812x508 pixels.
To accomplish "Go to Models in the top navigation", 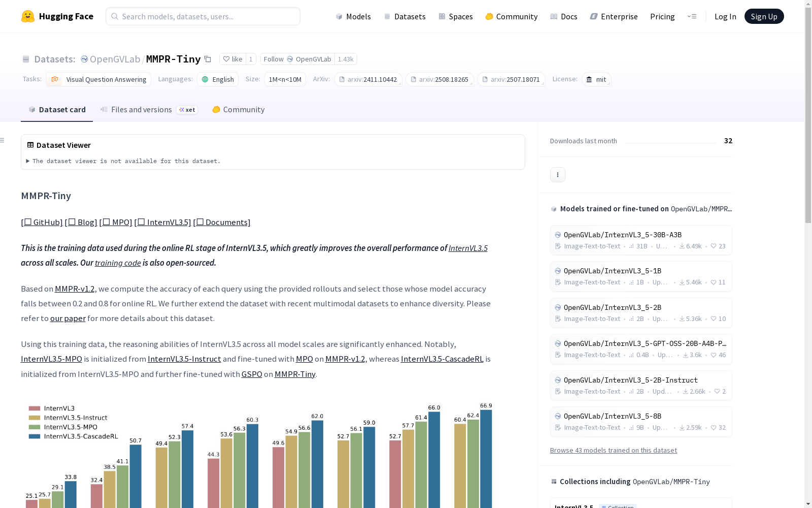I will (x=353, y=16).
